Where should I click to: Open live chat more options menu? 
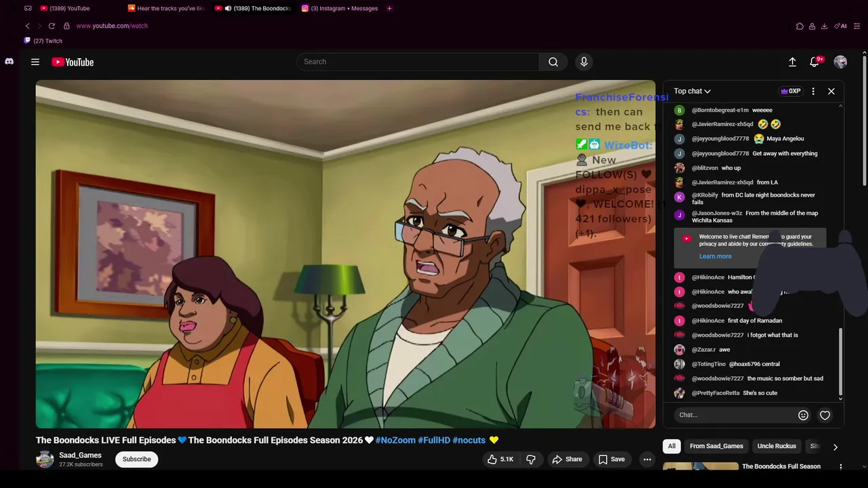coord(813,91)
